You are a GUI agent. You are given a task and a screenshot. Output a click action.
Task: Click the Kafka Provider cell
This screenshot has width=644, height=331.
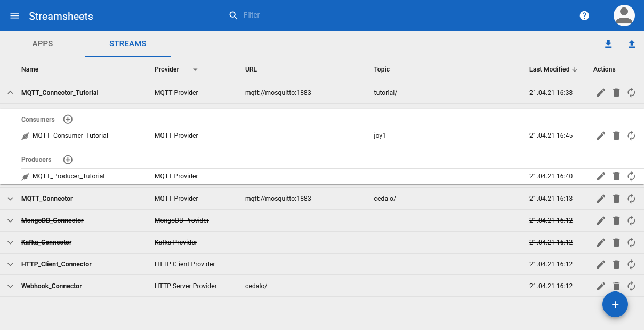pyautogui.click(x=176, y=242)
